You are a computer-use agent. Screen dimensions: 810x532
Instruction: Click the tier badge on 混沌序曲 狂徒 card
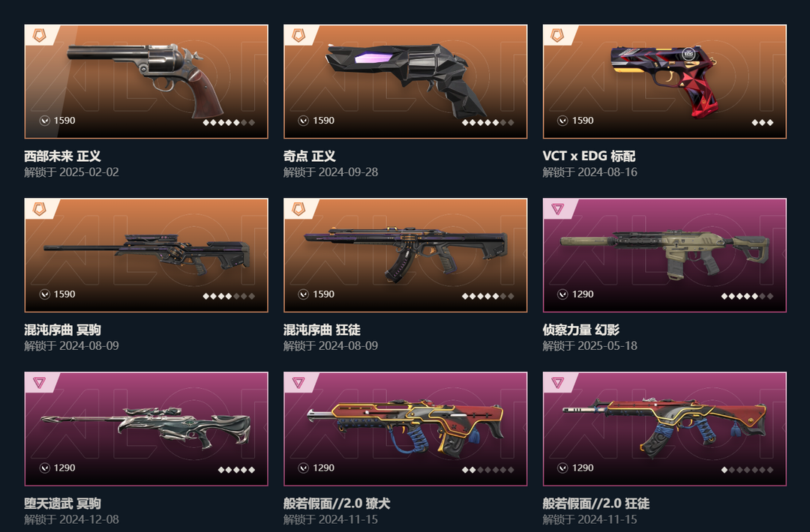tap(298, 208)
